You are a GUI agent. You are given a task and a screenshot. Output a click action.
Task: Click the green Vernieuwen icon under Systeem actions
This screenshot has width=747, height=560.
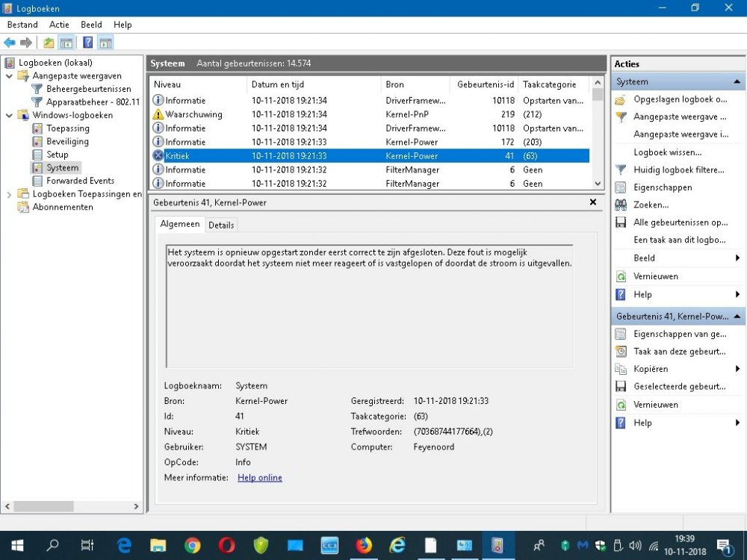pos(620,276)
